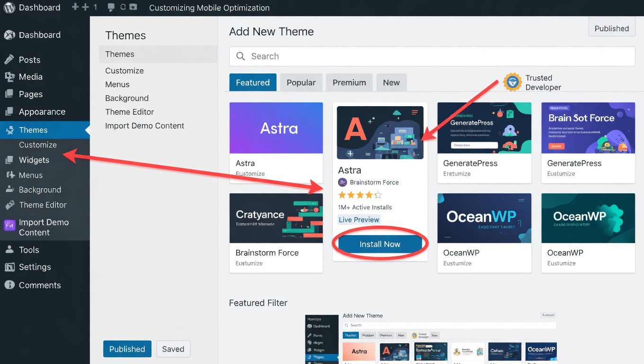Select the New themes tab
Viewport: 644px width, 364px height.
[391, 82]
